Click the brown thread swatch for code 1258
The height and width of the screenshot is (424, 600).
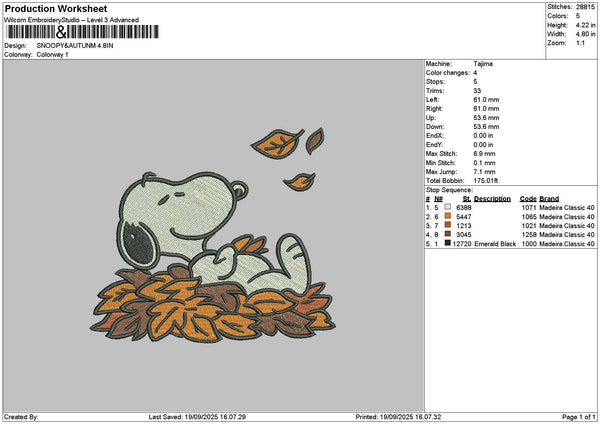[x=448, y=234]
